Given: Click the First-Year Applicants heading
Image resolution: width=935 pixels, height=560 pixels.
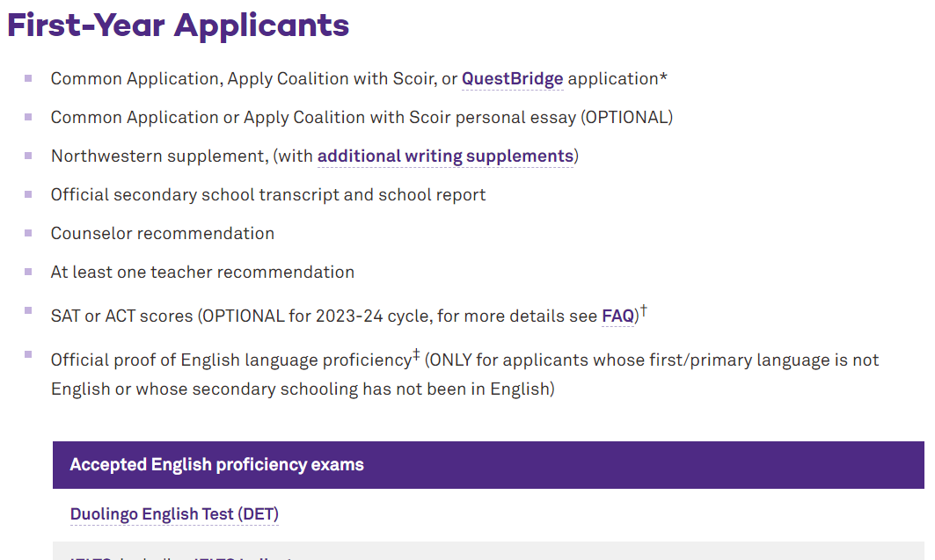Looking at the screenshot, I should click(x=179, y=25).
